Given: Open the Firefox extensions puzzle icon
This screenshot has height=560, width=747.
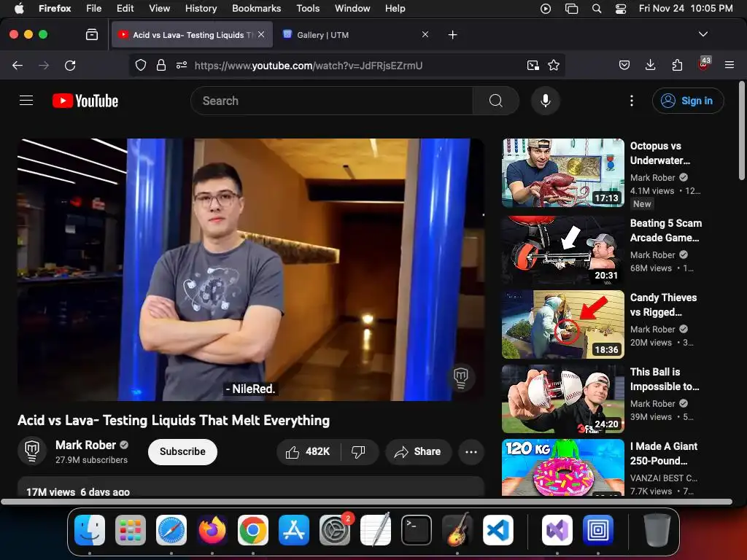Looking at the screenshot, I should pyautogui.click(x=677, y=65).
